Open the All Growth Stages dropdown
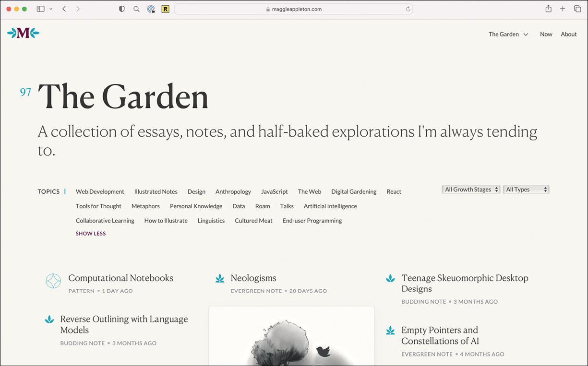This screenshot has height=366, width=588. (x=471, y=189)
